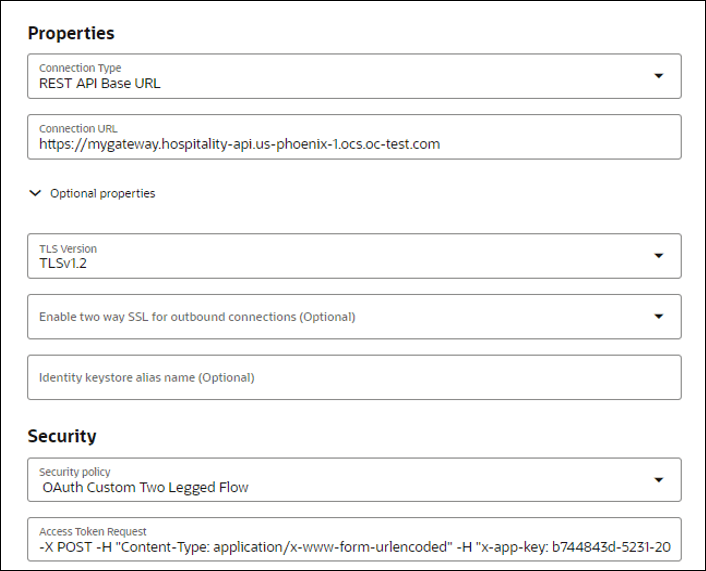Click the TLSv1.2 selected value
This screenshot has height=571, width=706.
pyautogui.click(x=63, y=263)
